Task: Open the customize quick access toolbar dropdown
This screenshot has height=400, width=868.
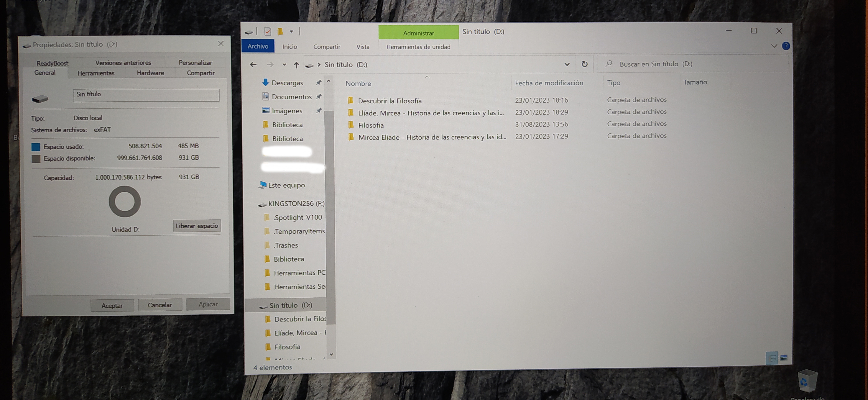Action: [291, 32]
